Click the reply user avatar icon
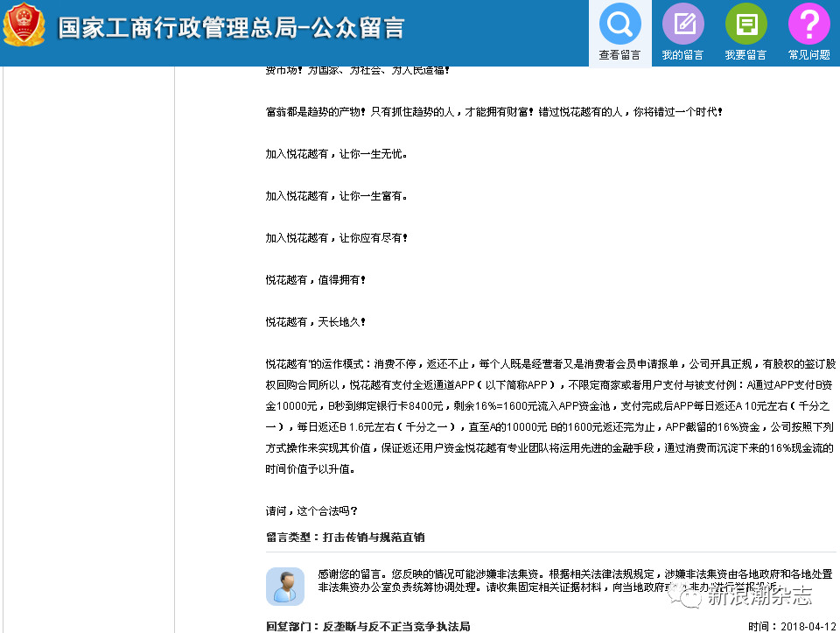 point(284,586)
